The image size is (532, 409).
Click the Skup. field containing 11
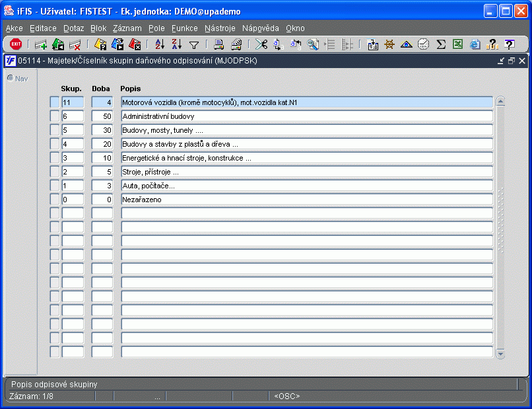(73, 102)
